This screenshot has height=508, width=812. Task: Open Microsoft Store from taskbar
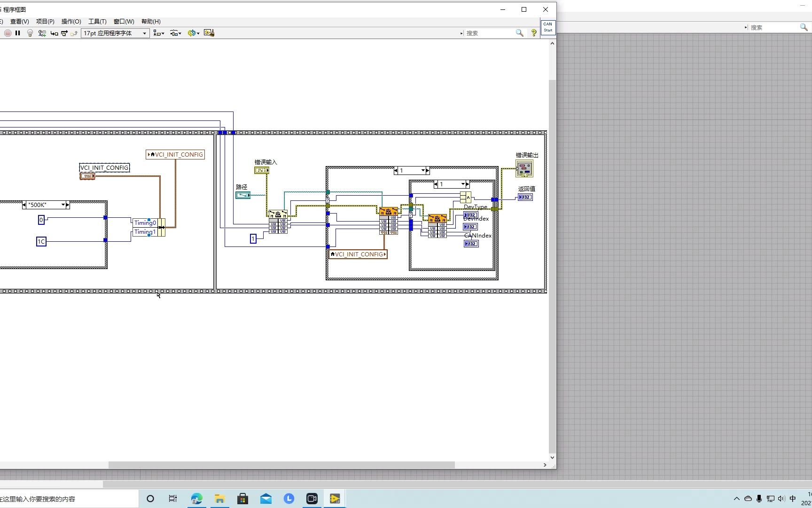[242, 499]
